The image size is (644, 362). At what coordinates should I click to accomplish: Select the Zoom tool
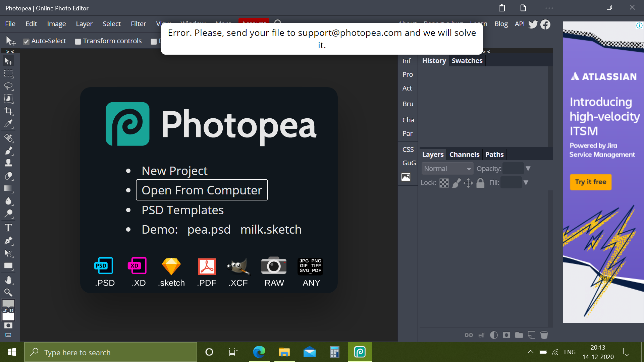pyautogui.click(x=8, y=293)
